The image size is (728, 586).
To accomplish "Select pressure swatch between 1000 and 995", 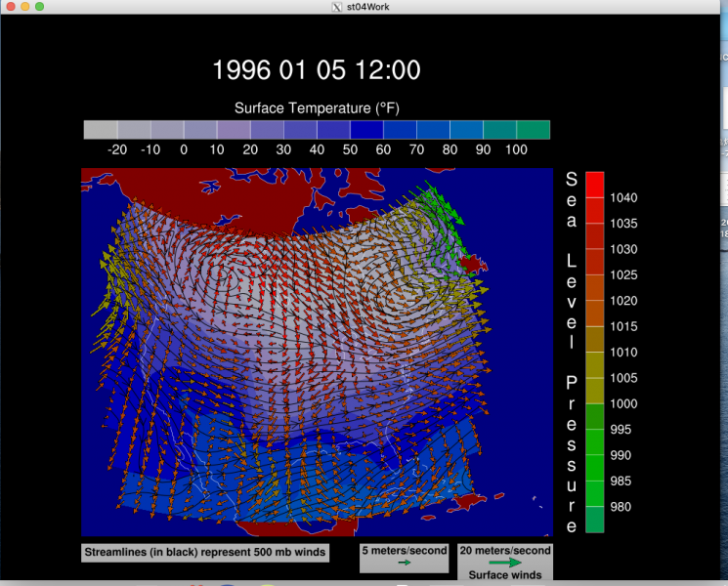I will tap(594, 416).
